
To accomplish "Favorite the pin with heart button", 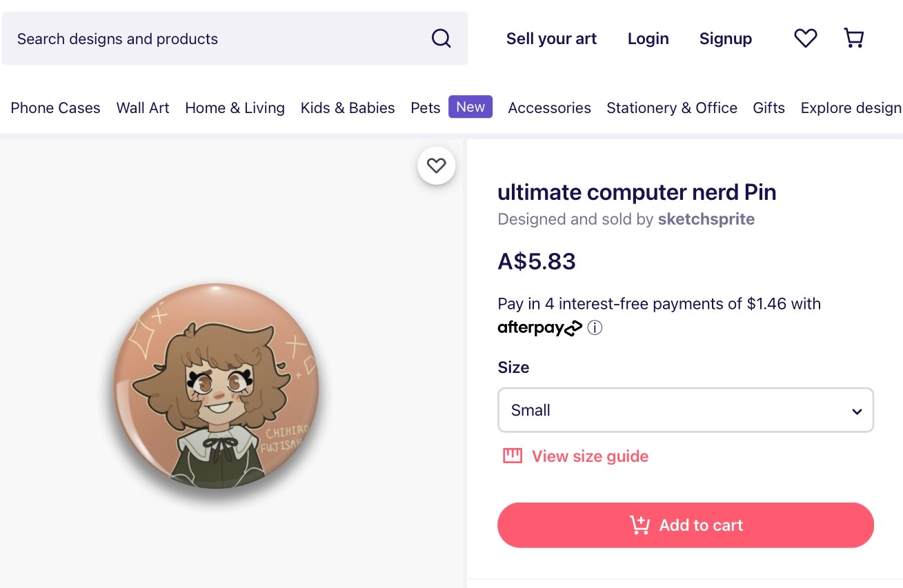I will 436,165.
